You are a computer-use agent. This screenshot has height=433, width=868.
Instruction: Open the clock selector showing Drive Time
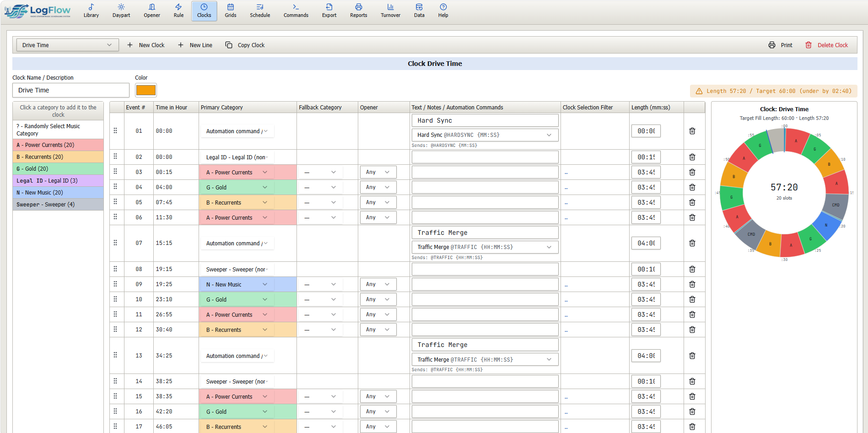coord(67,45)
